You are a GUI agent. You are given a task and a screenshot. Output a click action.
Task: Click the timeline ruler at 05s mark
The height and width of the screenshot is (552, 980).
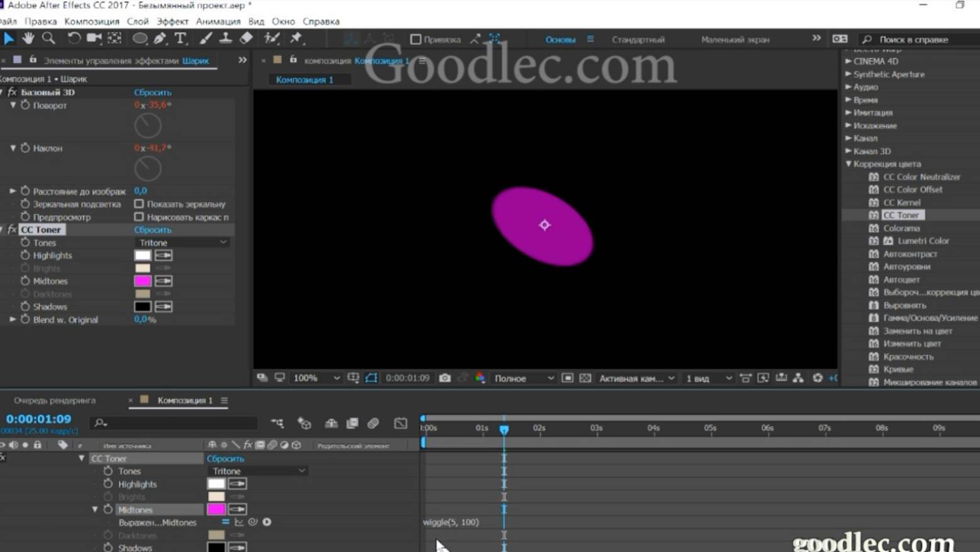point(710,428)
